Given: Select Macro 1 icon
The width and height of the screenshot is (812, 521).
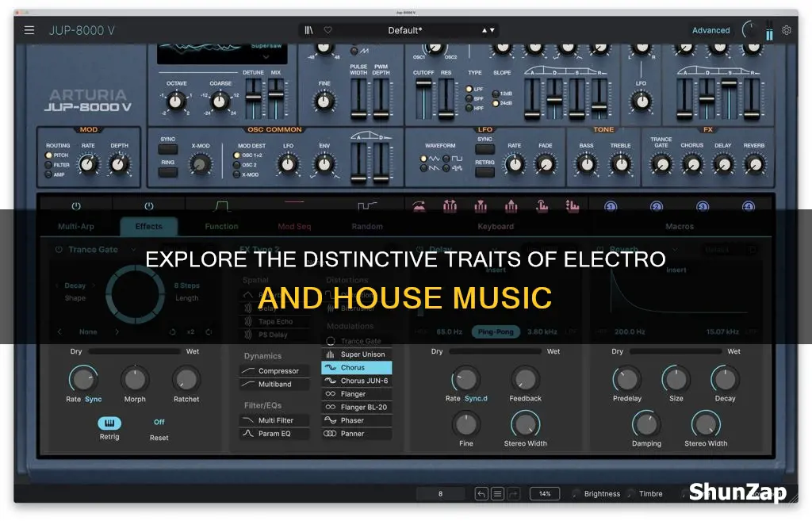Looking at the screenshot, I should coord(611,207).
